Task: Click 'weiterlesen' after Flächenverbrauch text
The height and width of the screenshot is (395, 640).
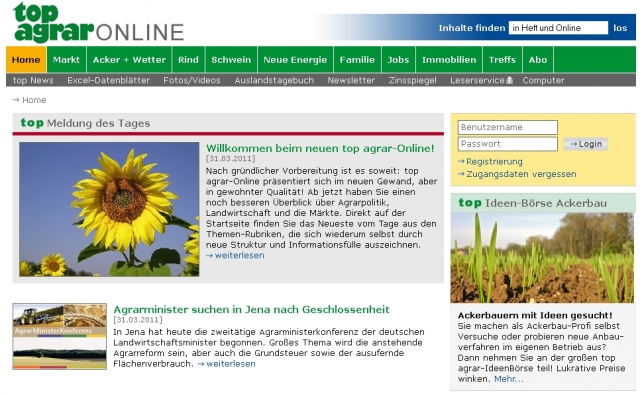Action: 231,364
